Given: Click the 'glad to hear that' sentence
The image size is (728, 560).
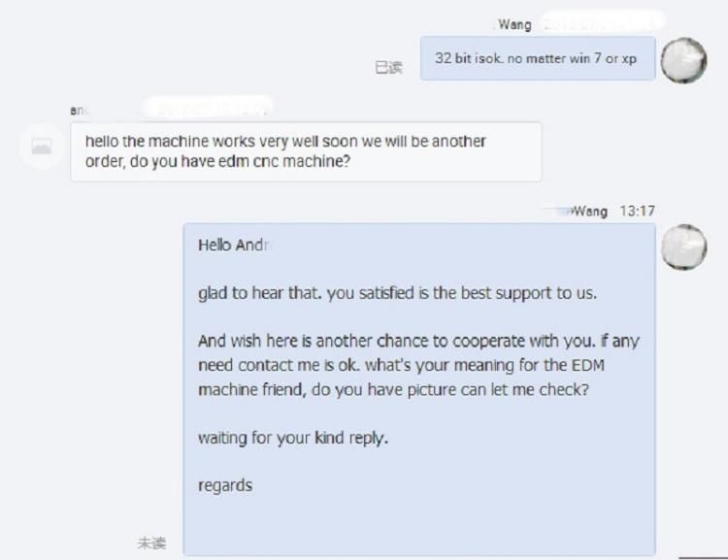Looking at the screenshot, I should [397, 293].
